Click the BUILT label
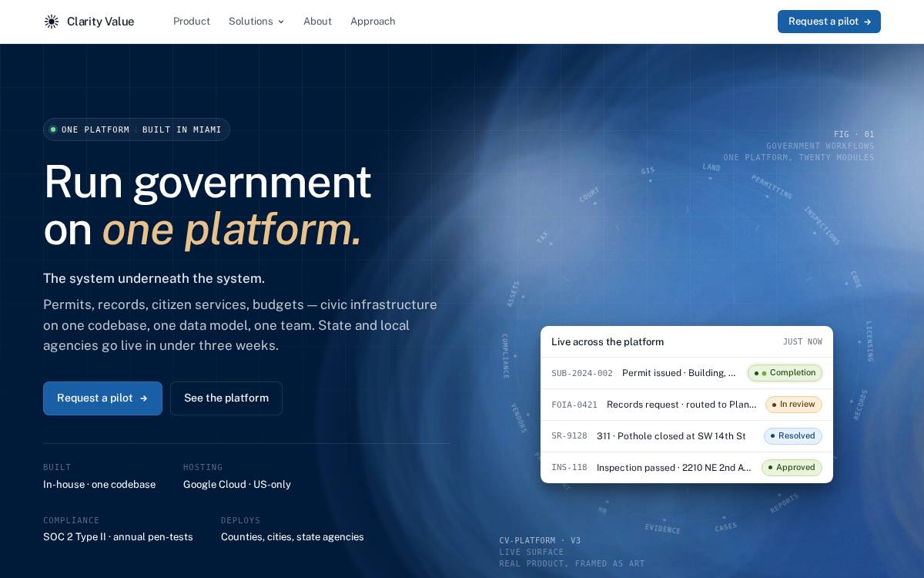 [x=57, y=468]
